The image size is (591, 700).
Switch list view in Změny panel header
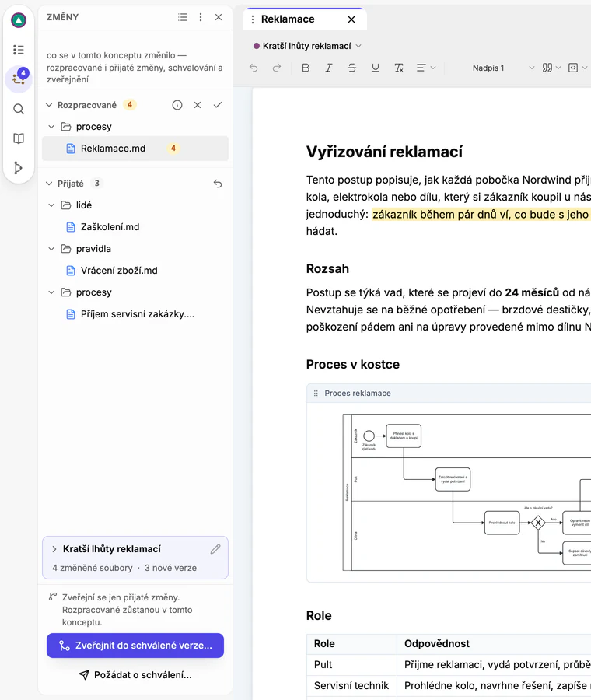pyautogui.click(x=183, y=17)
